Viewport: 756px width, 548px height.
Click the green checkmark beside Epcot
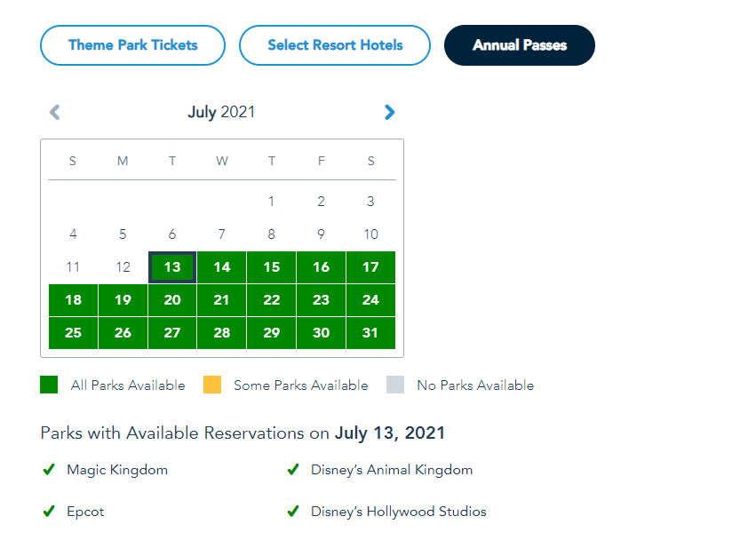click(49, 512)
